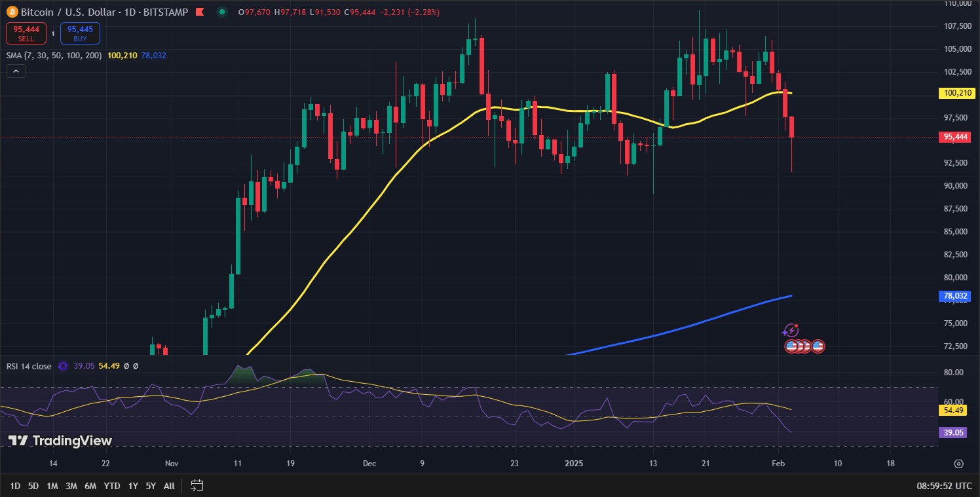This screenshot has width=980, height=497.
Task: Open chart settings hexagon icon on time axis
Action: (x=958, y=464)
